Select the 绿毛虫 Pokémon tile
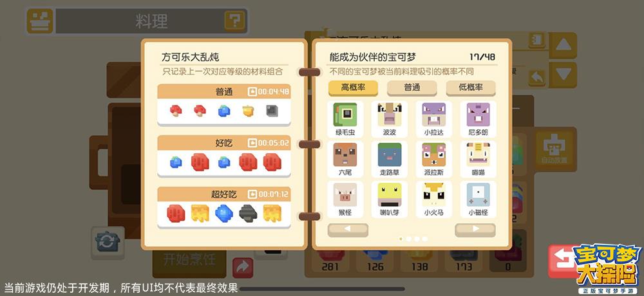Viewport: 644px width, 296px height. pos(345,119)
